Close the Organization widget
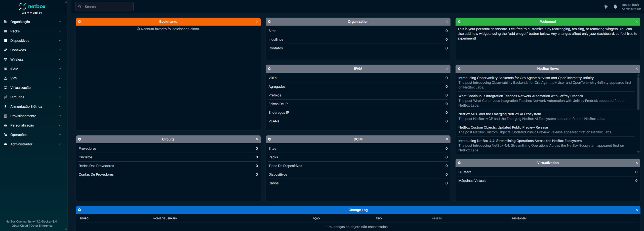Screen dimensions: 644x231 click(447, 22)
